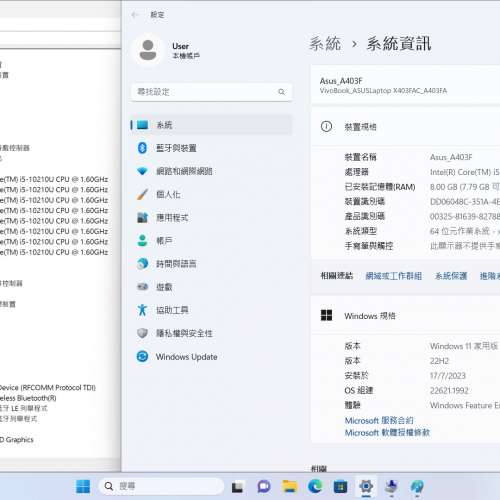500x500 pixels.
Task: Select 時間與語言 time and language
Action: pos(211,264)
